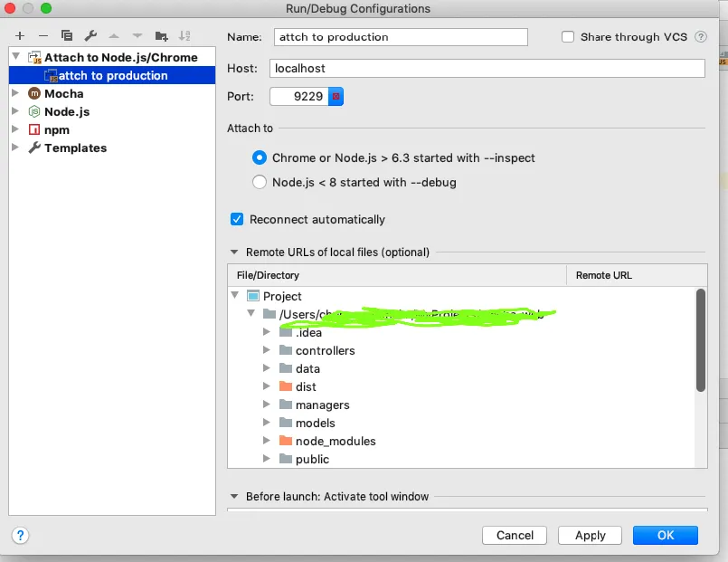Screen dimensions: 728x562
Task: Expand the Node.js configuration group
Action: tap(15, 111)
